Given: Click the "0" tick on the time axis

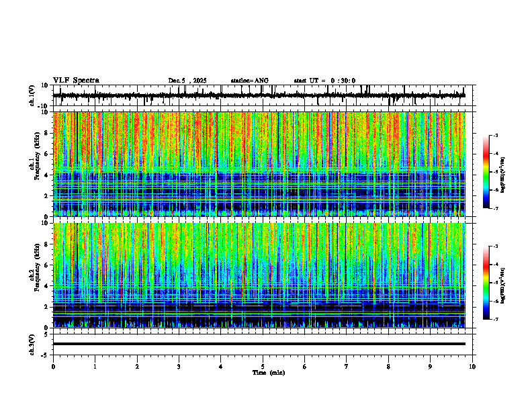Looking at the screenshot, I should (x=53, y=367).
